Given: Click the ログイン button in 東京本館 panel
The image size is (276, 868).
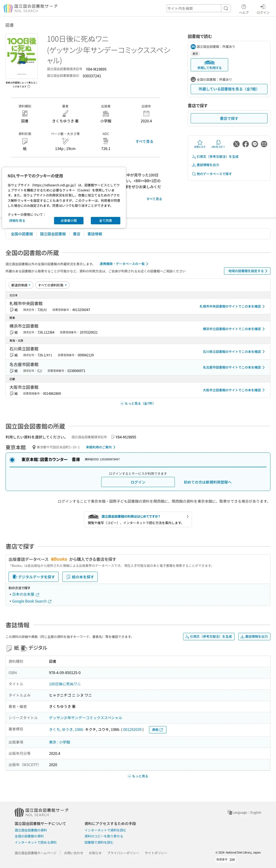Looking at the screenshot, I should (x=138, y=482).
